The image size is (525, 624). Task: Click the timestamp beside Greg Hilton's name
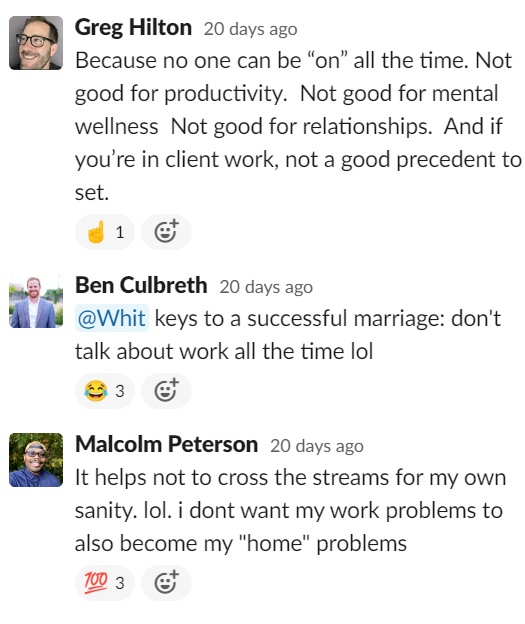(x=250, y=29)
